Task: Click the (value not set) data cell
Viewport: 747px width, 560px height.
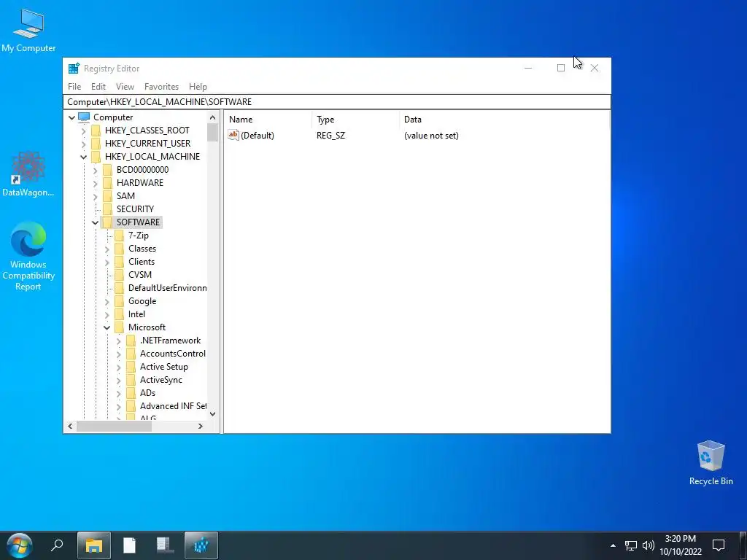Action: [431, 136]
